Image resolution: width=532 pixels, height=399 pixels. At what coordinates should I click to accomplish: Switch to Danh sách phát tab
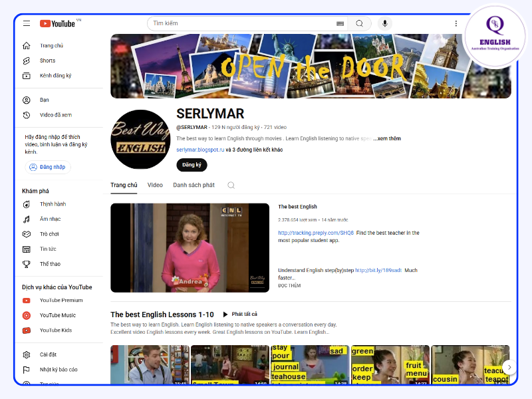click(194, 186)
